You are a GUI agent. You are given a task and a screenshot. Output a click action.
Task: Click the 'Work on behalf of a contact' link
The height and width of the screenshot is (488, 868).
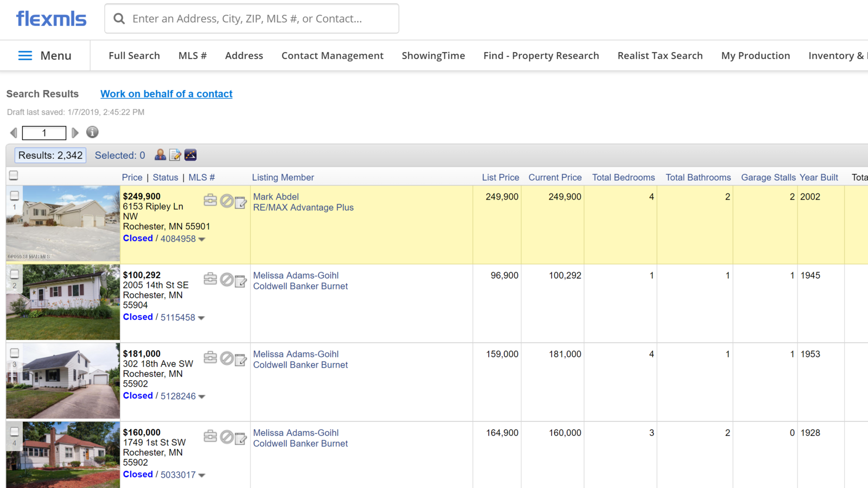(x=166, y=94)
